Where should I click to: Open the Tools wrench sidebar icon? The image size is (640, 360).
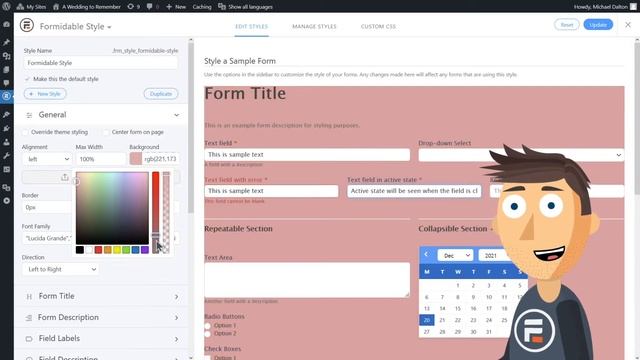[x=7, y=156]
